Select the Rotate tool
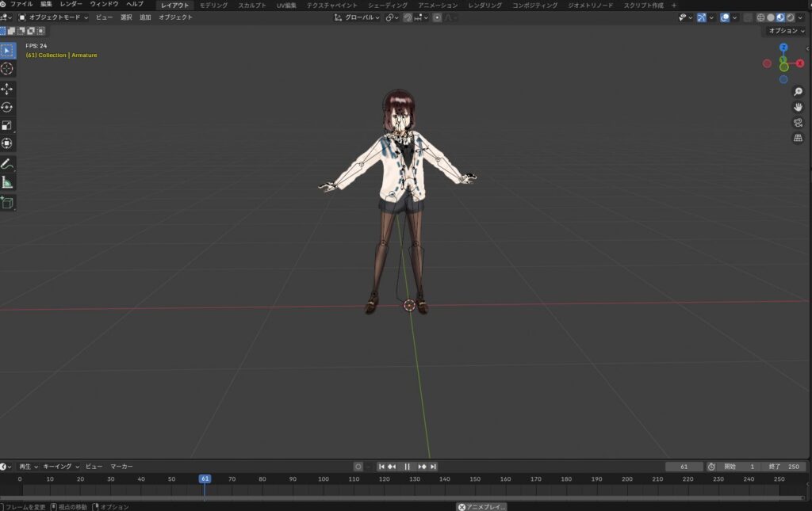 (x=7, y=107)
